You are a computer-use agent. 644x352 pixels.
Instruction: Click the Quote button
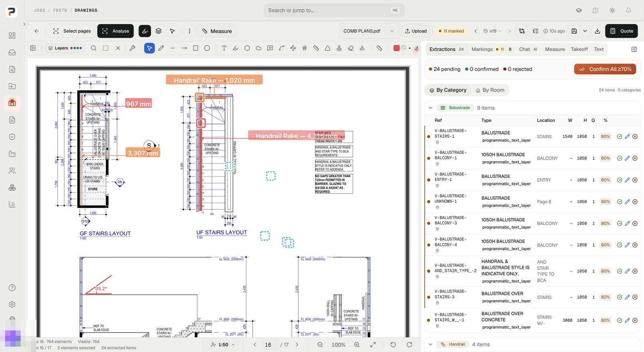[x=621, y=31]
